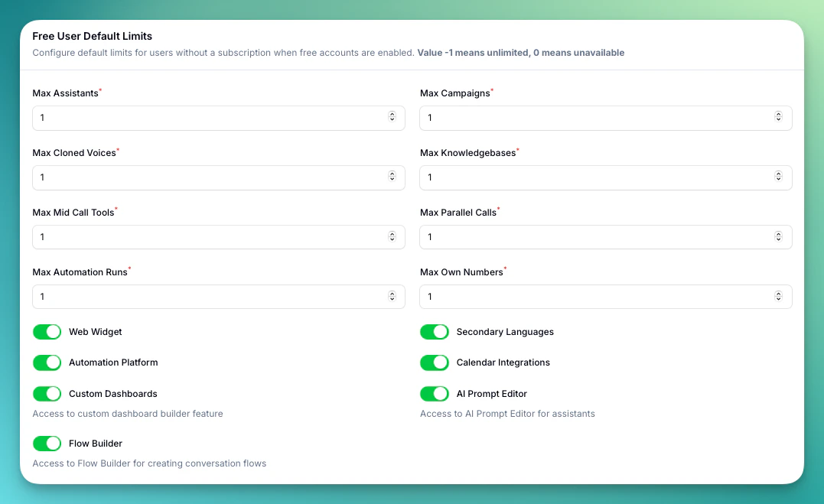Click the Max Assistants number field
The width and height of the screenshot is (824, 504).
pyautogui.click(x=219, y=118)
